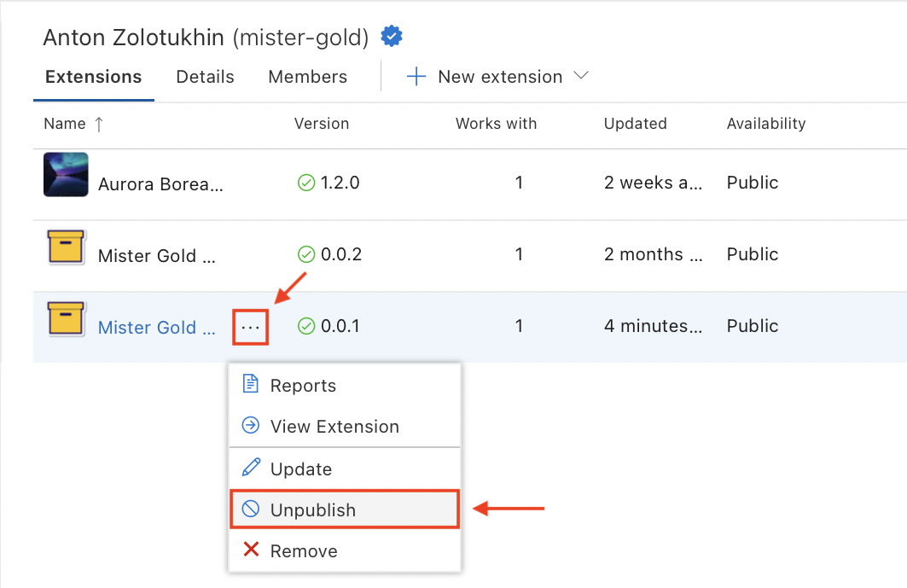Open the Members tab
The width and height of the screenshot is (907, 588).
pyautogui.click(x=308, y=77)
